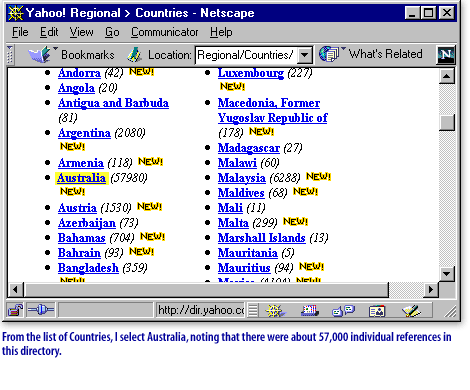The height and width of the screenshot is (390, 470).
Task: Click the (6288) count beside Malaysia
Action: (285, 178)
